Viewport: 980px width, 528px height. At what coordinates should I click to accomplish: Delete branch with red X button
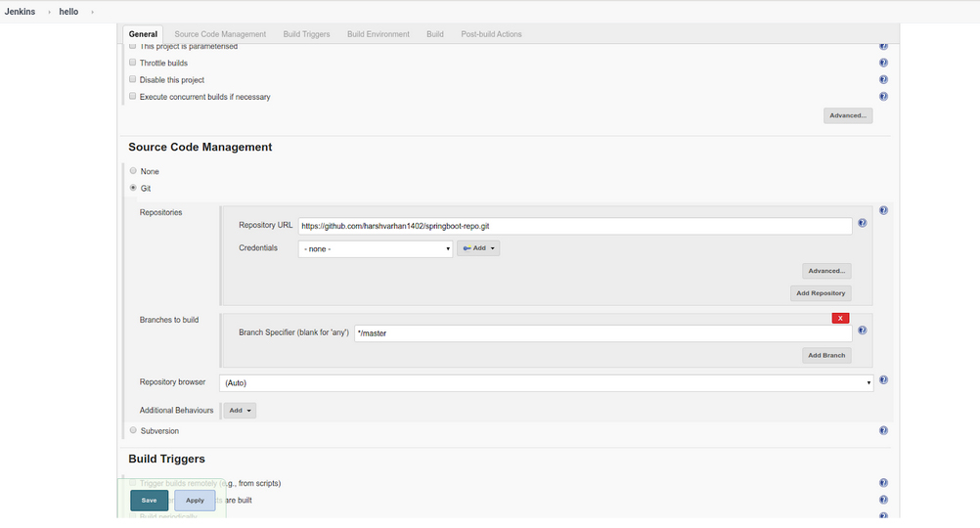click(x=840, y=318)
